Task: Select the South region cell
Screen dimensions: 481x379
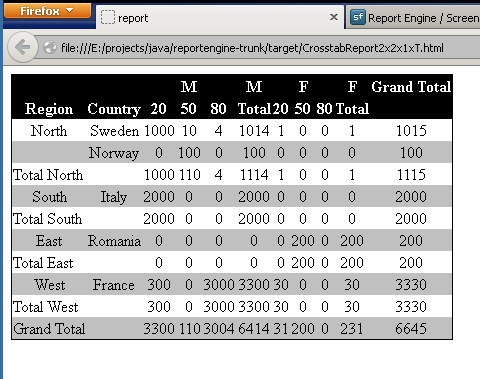Action: click(49, 197)
